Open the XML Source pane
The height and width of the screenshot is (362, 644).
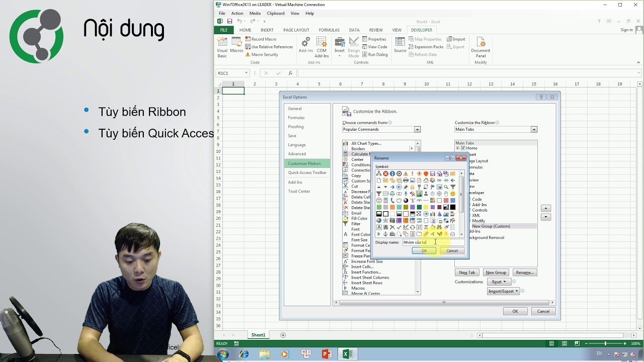pyautogui.click(x=400, y=45)
